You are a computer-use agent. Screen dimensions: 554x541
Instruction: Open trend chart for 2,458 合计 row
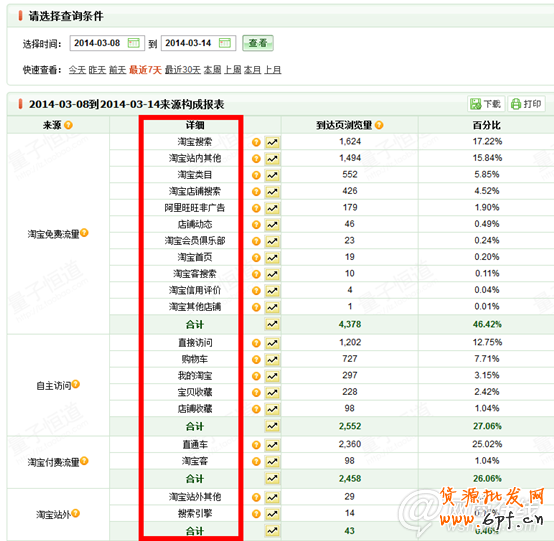point(272,478)
